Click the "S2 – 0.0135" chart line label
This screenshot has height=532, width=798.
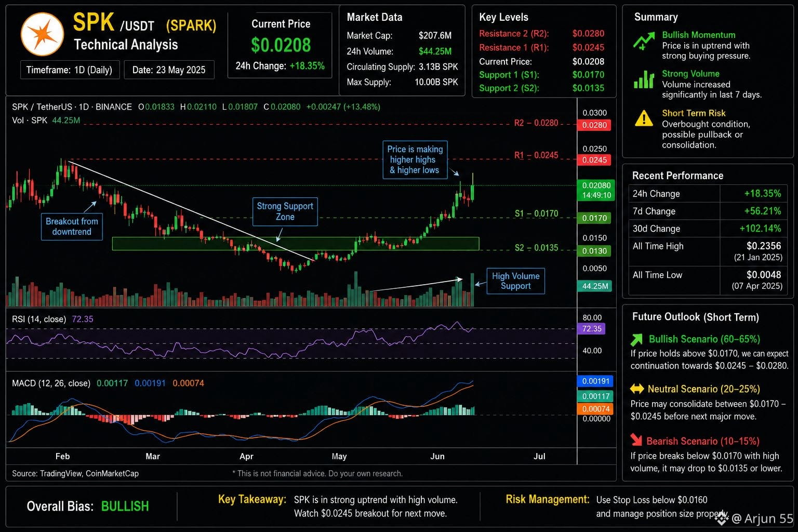pos(536,248)
